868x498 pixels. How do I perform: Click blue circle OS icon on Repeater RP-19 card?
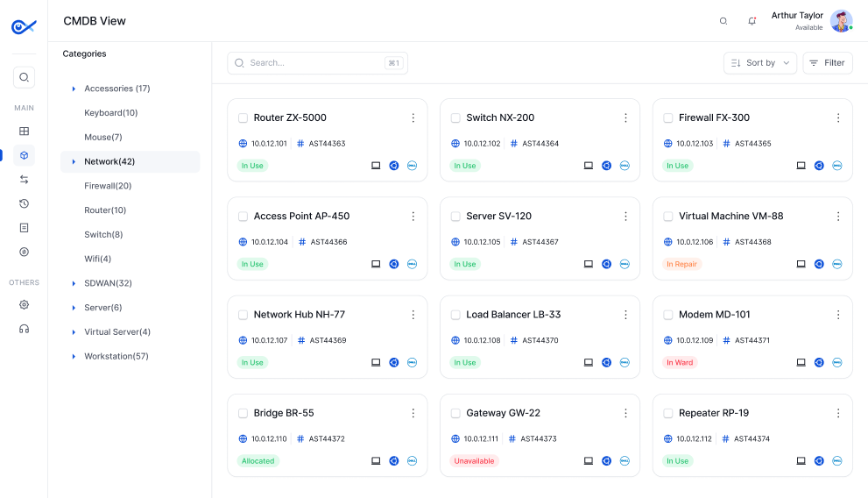(819, 461)
